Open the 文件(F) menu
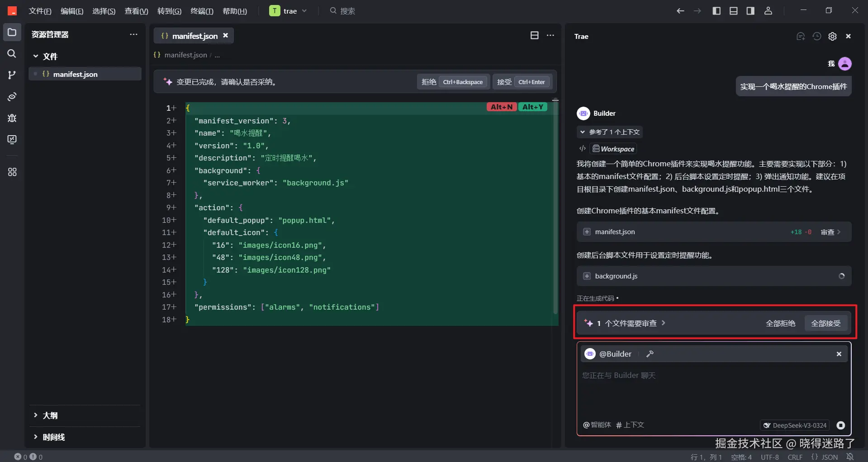The image size is (868, 462). [x=40, y=11]
